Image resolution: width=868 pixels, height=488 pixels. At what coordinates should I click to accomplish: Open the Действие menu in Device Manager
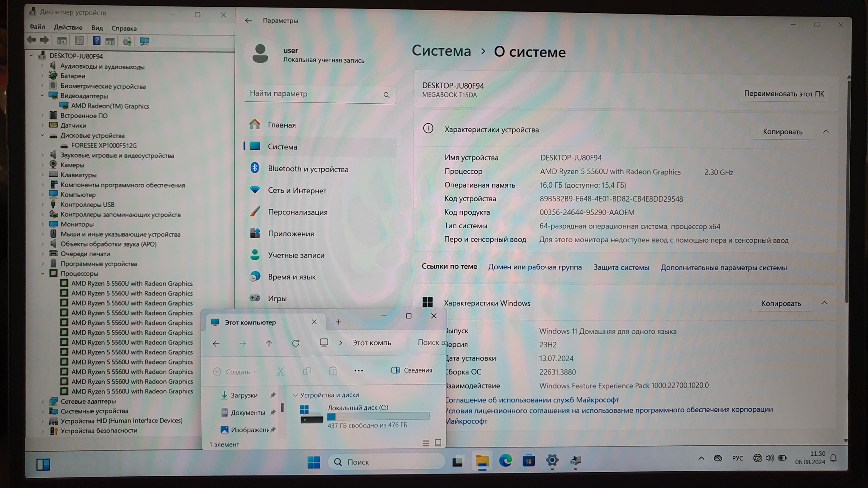[68, 28]
